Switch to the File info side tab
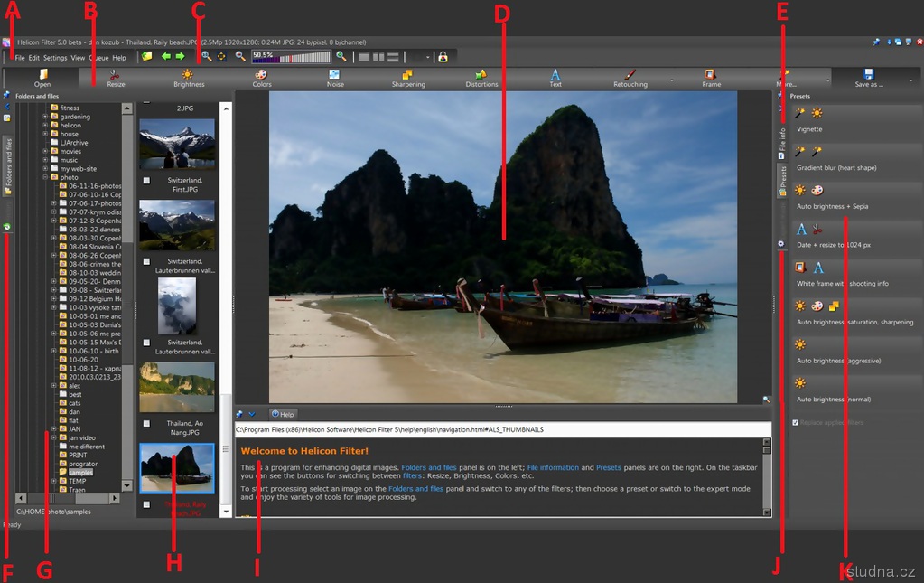The width and height of the screenshot is (924, 583). (782, 138)
